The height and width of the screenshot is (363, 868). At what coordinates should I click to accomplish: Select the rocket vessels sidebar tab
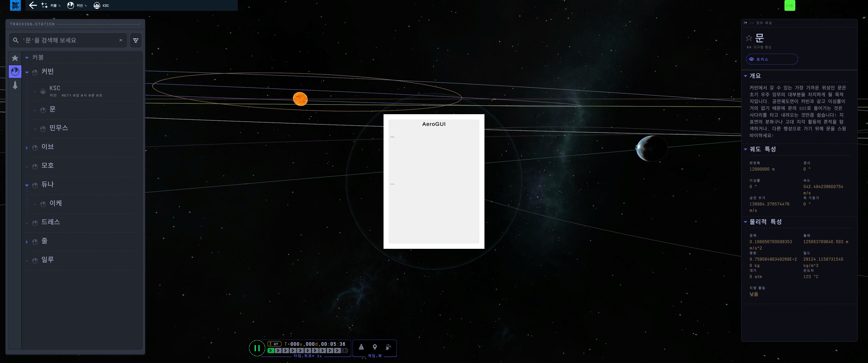[x=15, y=85]
